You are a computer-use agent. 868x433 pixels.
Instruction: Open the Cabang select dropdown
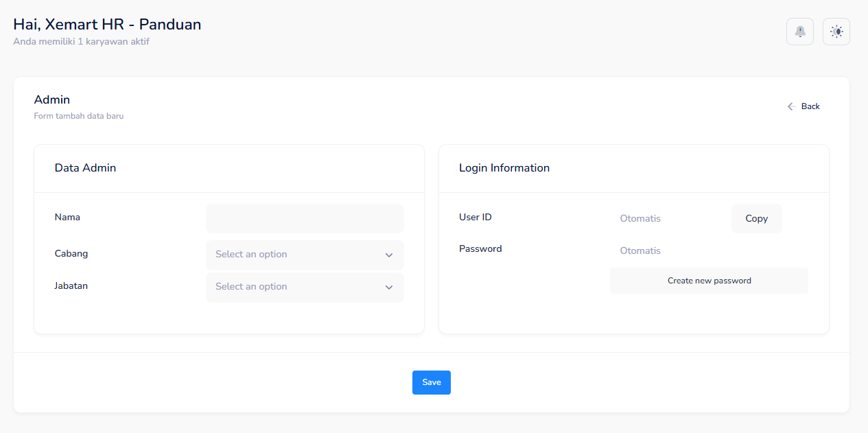[x=295, y=255]
